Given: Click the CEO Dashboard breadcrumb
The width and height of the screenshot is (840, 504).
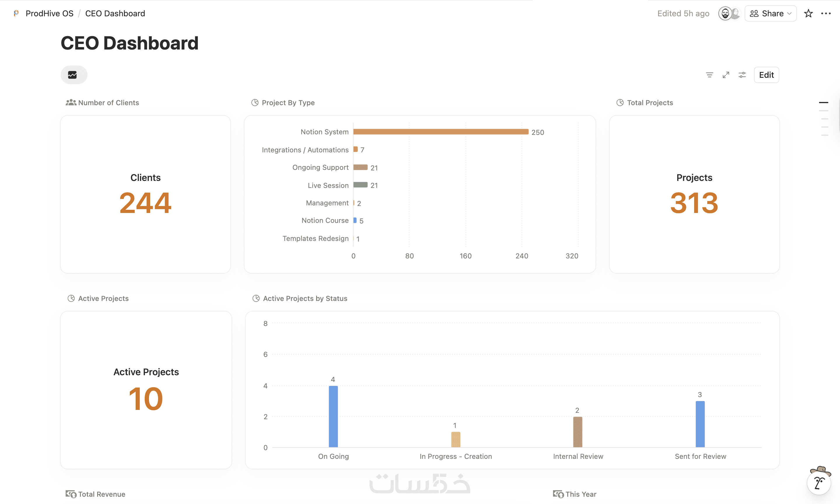Looking at the screenshot, I should (115, 14).
